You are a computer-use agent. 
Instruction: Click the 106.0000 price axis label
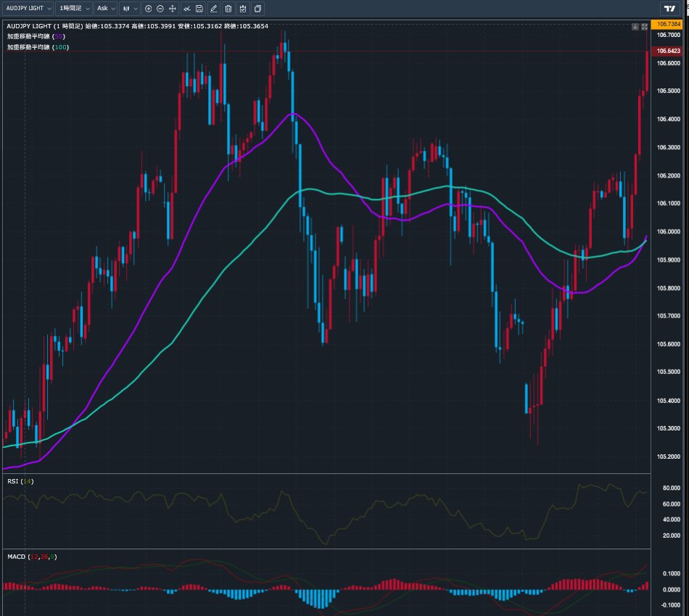669,232
